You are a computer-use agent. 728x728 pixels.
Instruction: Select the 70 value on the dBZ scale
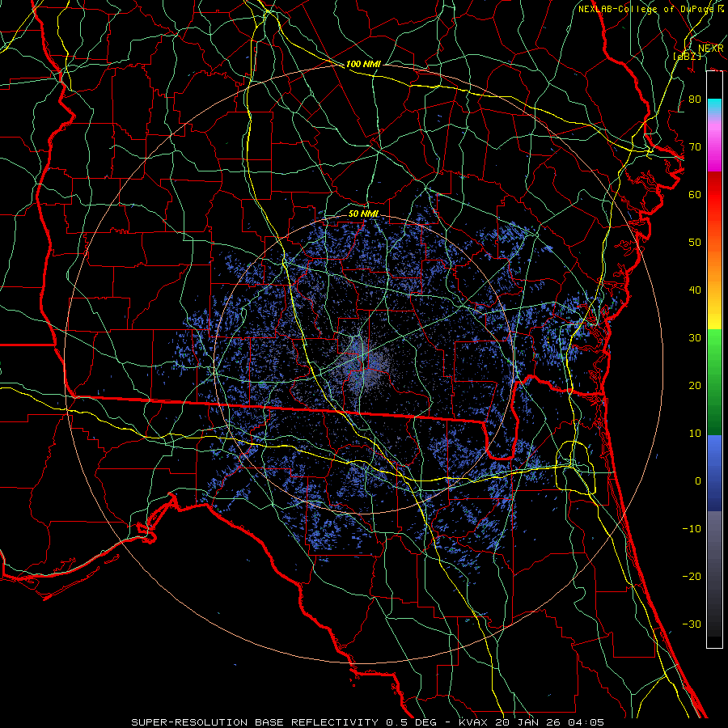pos(695,147)
